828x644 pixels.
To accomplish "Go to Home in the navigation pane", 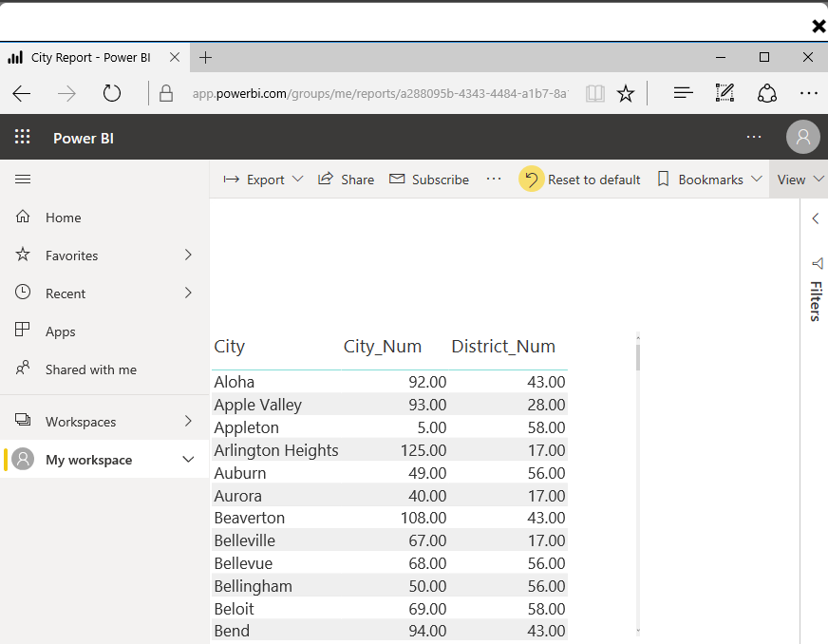I will 64,217.
